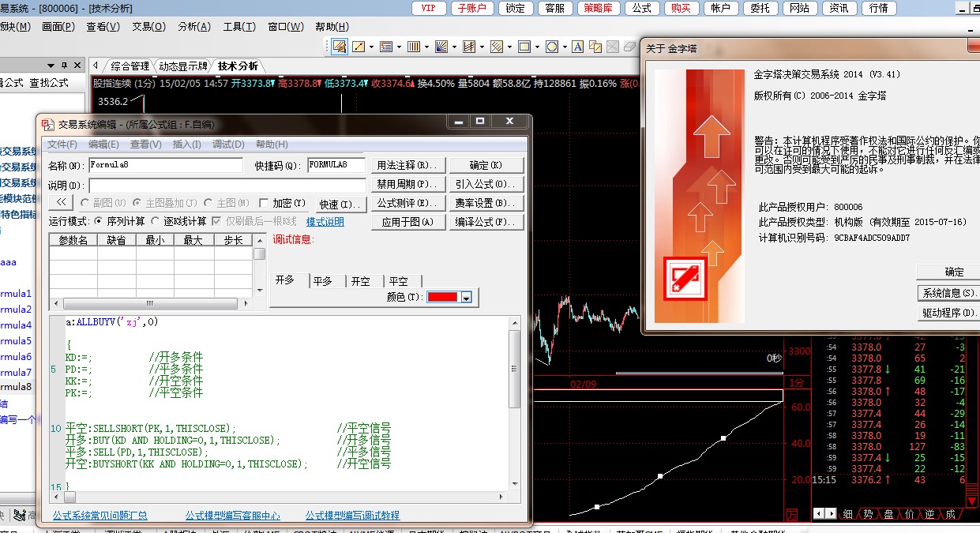Screen dimensions: 980x533
Task: Click the pin icon on left panel
Action: point(64,65)
